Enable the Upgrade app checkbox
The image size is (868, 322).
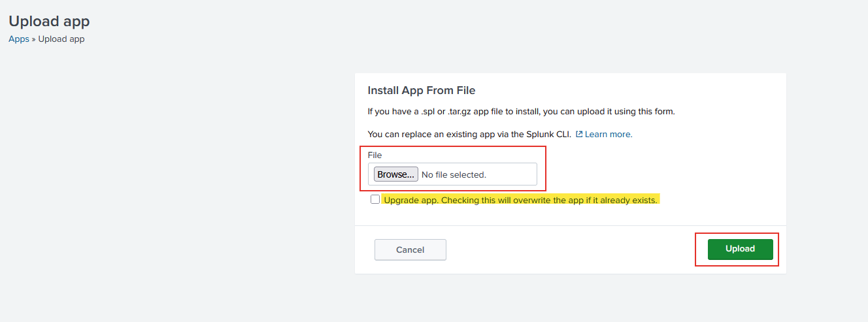(x=375, y=199)
